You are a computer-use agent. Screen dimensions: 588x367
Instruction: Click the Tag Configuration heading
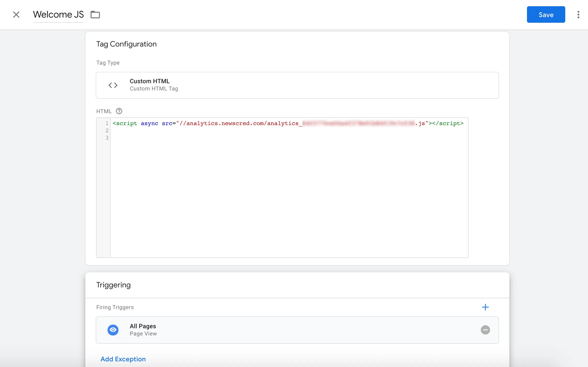click(126, 44)
